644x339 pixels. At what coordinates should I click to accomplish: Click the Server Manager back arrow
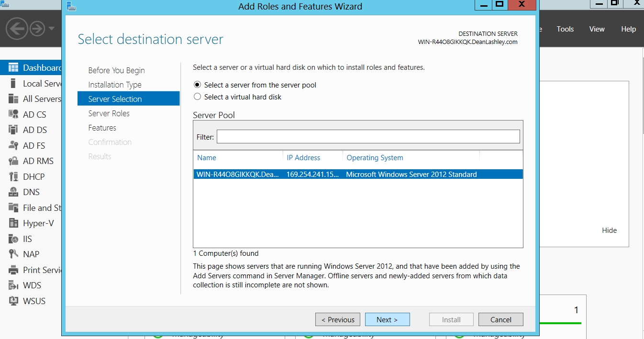[x=16, y=29]
